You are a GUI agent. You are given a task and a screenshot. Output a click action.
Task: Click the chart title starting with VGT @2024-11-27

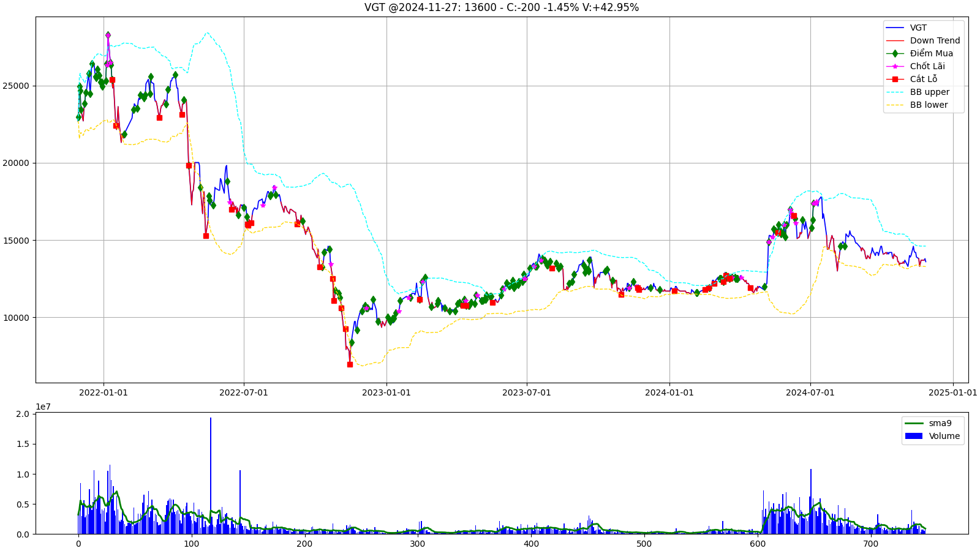point(502,7)
